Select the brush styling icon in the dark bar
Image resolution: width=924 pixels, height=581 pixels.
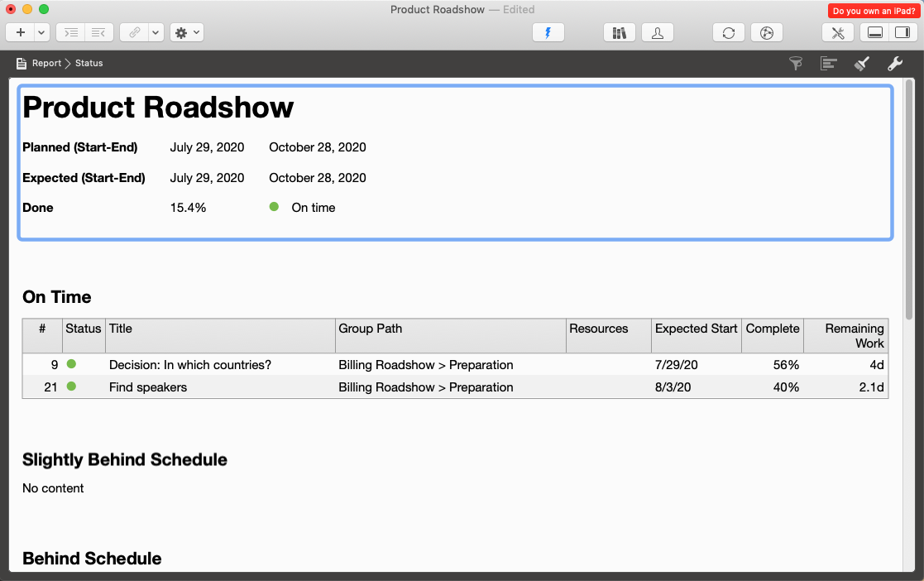[x=861, y=63]
